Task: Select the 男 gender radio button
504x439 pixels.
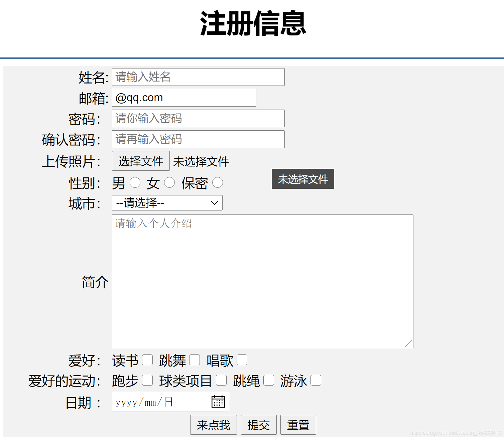Action: (x=135, y=182)
